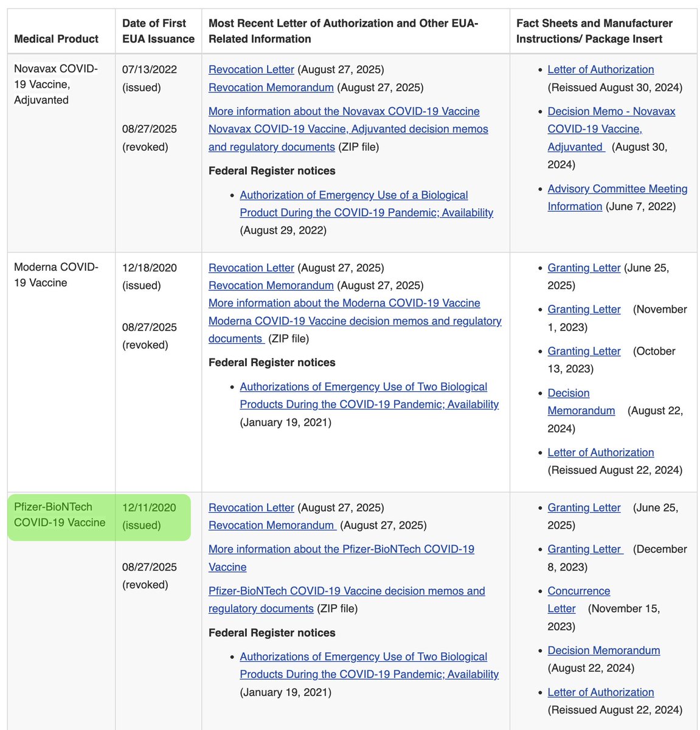Screen dimensions: 700x730
Task: Click Moderna 'Federal Register notices' heading
Action: 272,363
